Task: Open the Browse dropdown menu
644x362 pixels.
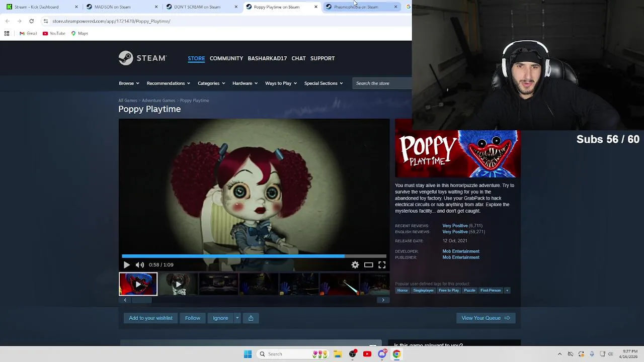Action: point(129,83)
